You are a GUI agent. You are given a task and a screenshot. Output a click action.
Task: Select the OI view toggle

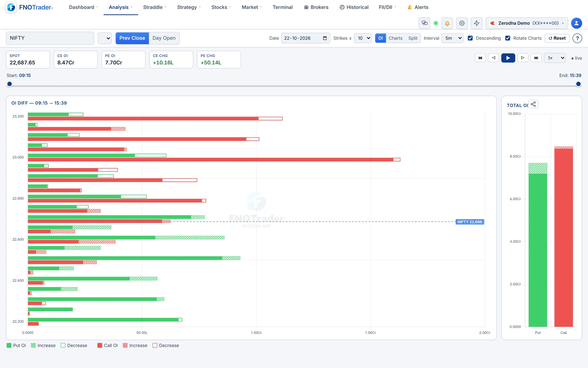(380, 38)
